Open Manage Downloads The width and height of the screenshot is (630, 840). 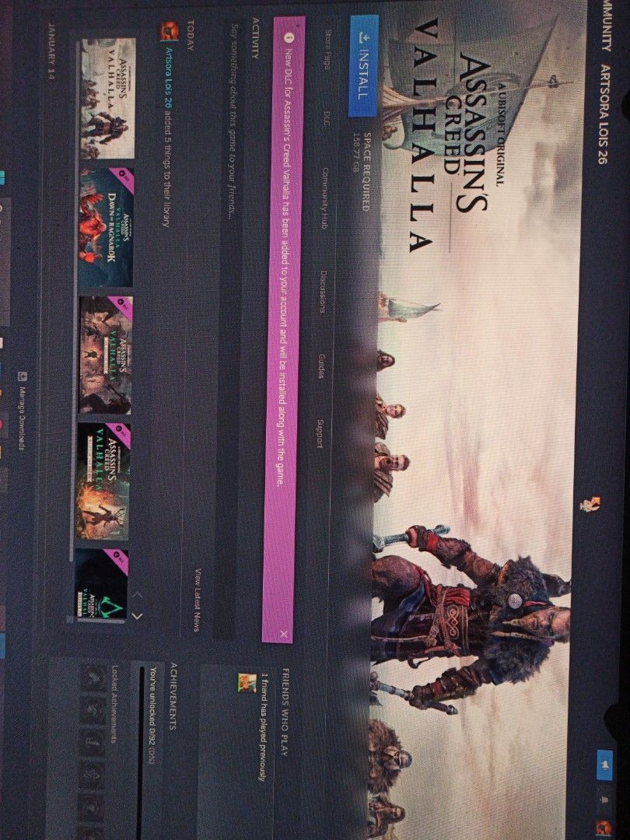coord(22,411)
